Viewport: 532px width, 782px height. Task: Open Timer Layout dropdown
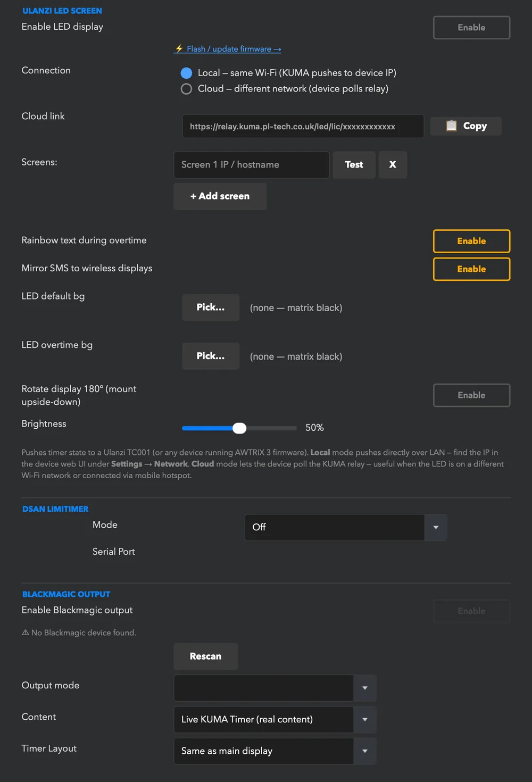point(275,751)
